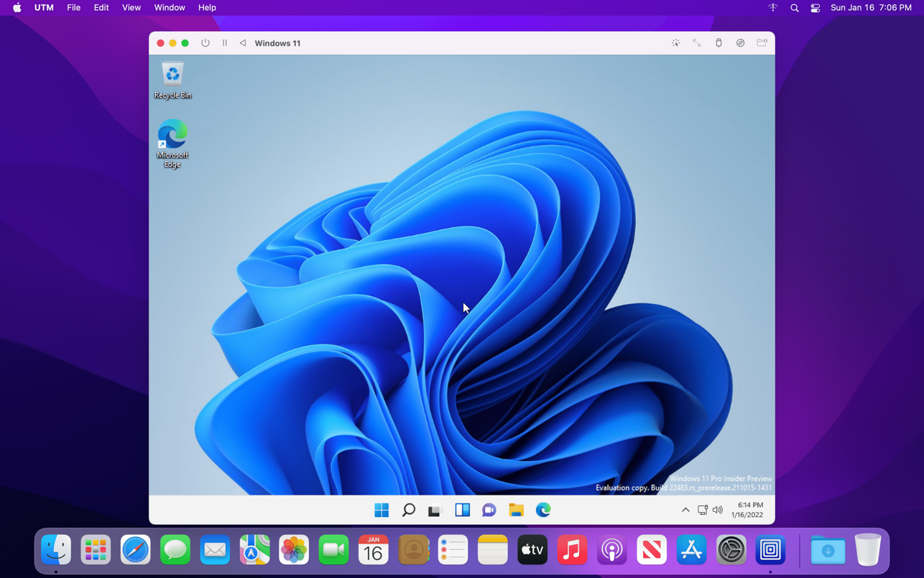This screenshot has height=578, width=924.
Task: Open the UTM shared folder icon
Action: click(762, 43)
